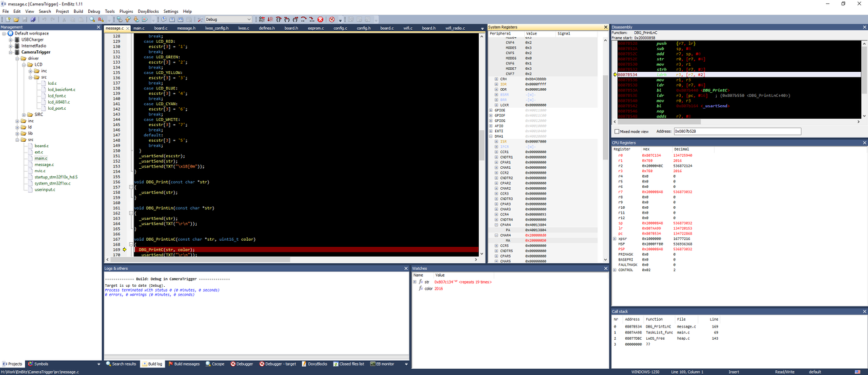868x375 pixels.
Task: Open the EB monitor log tab
Action: (381, 364)
